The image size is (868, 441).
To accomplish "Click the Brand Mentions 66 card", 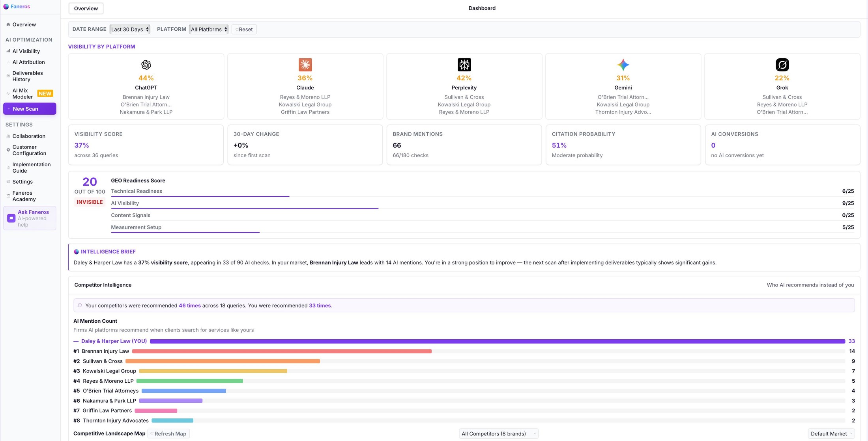I will click(464, 145).
